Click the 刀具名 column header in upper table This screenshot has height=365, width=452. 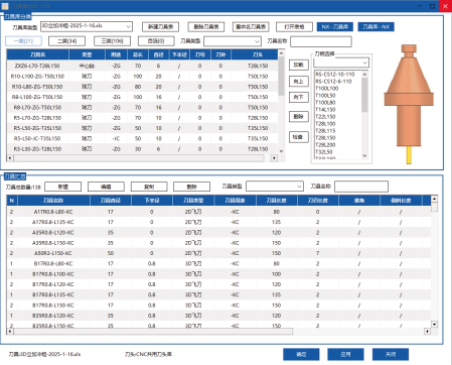click(x=38, y=55)
